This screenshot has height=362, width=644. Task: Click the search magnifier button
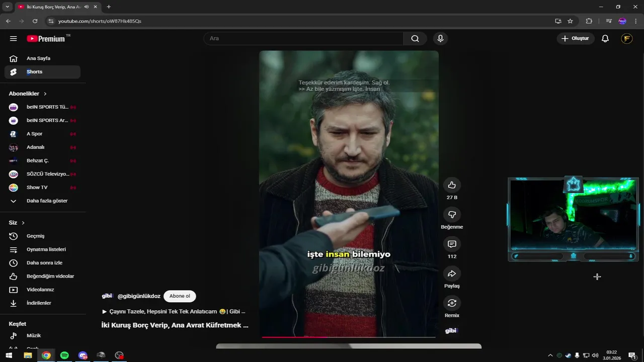(415, 39)
